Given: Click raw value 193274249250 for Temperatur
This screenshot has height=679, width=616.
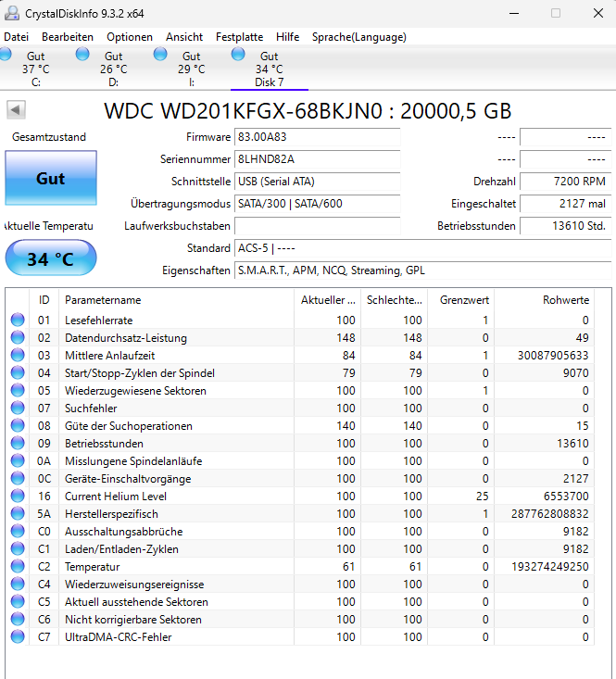Looking at the screenshot, I should 549,567.
